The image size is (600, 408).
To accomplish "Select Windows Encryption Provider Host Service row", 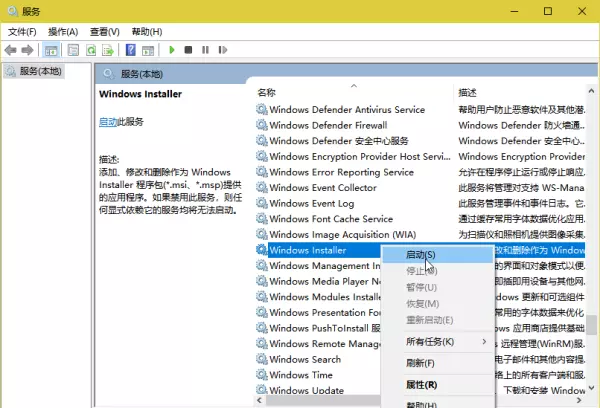I will [x=420, y=157].
